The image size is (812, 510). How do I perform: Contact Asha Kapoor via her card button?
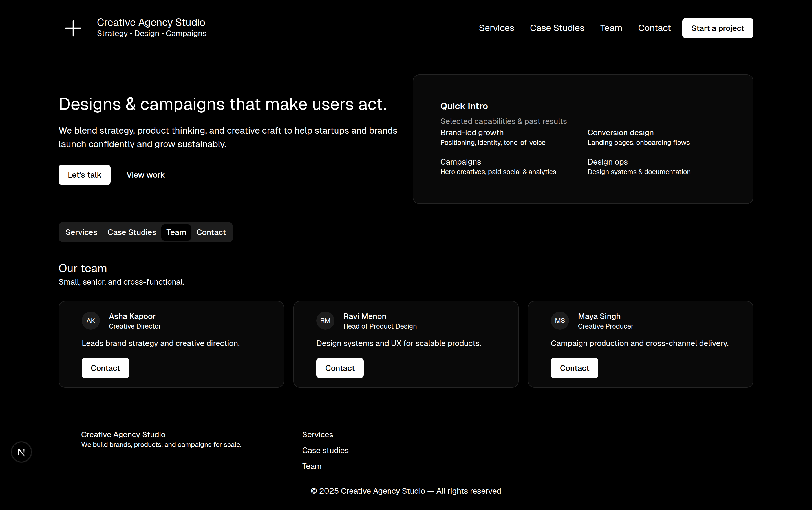(x=105, y=368)
